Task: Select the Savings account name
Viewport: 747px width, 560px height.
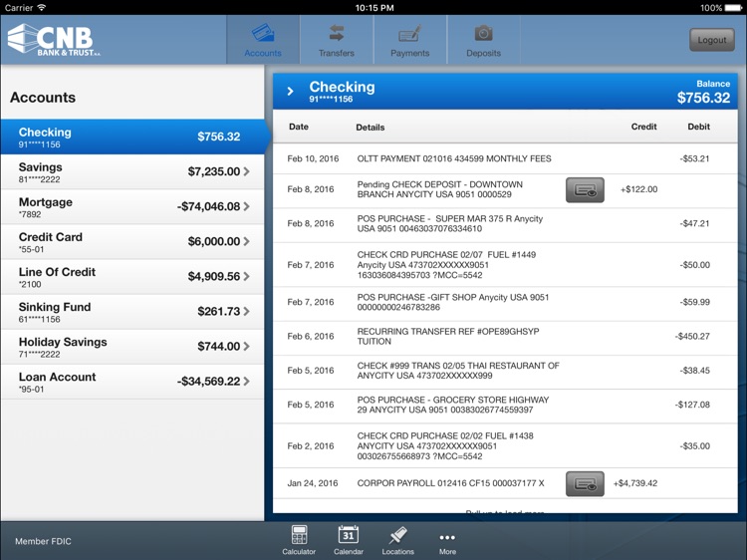Action: pyautogui.click(x=41, y=167)
